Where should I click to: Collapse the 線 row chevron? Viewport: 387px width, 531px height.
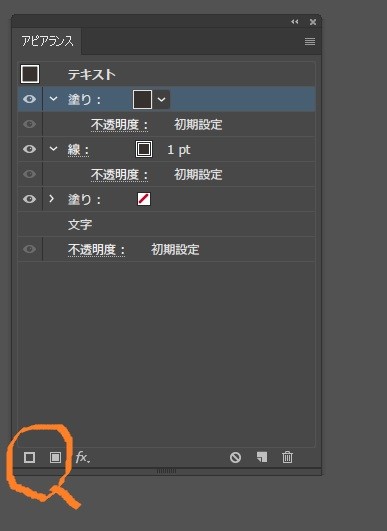53,149
